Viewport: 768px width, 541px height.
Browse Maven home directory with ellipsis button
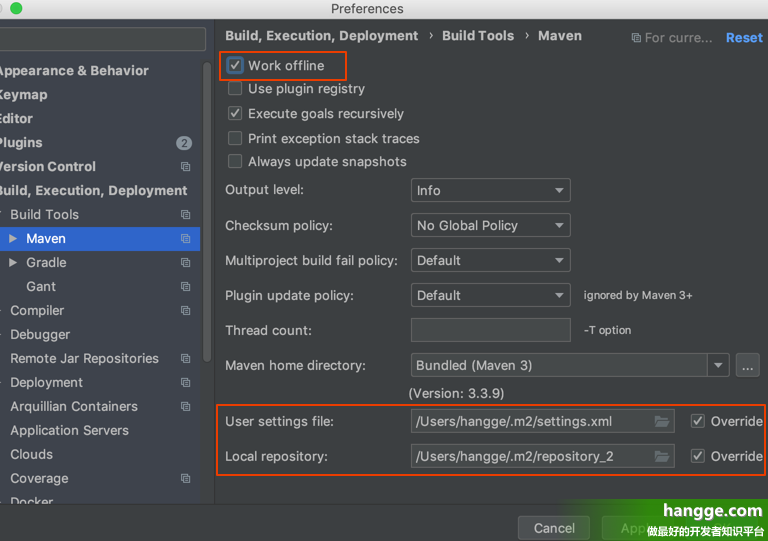pyautogui.click(x=747, y=365)
